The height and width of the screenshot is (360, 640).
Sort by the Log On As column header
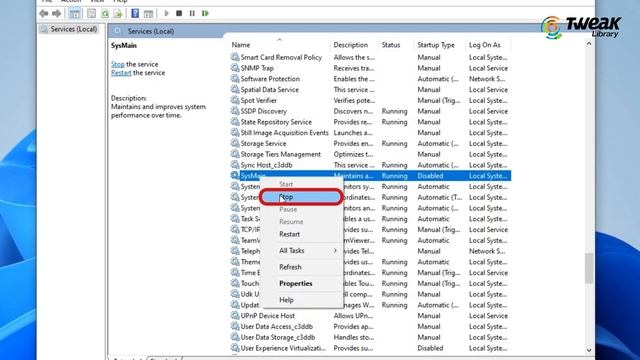tap(488, 45)
